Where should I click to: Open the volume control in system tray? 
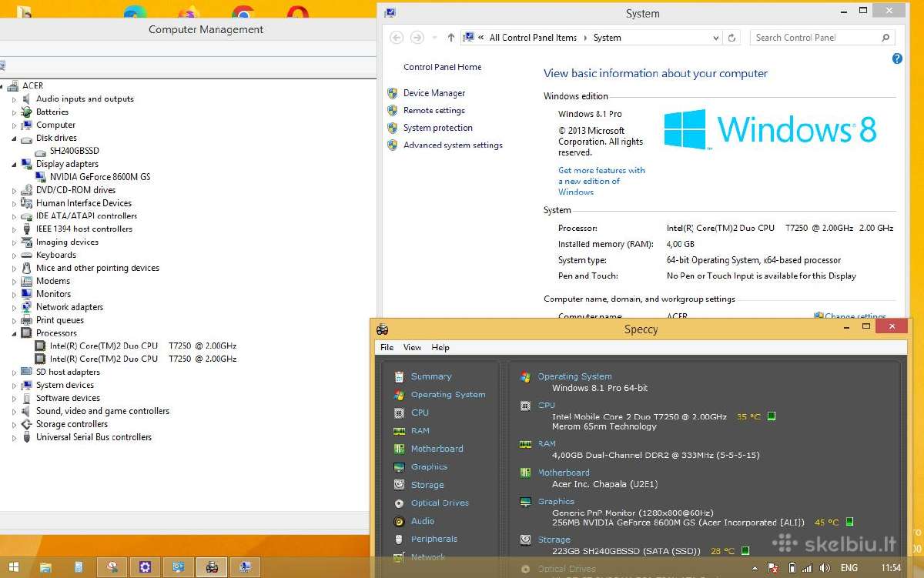825,568
